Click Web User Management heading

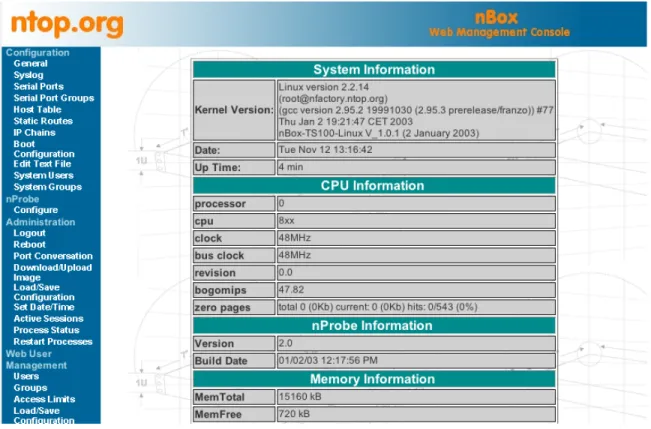pyautogui.click(x=36, y=360)
